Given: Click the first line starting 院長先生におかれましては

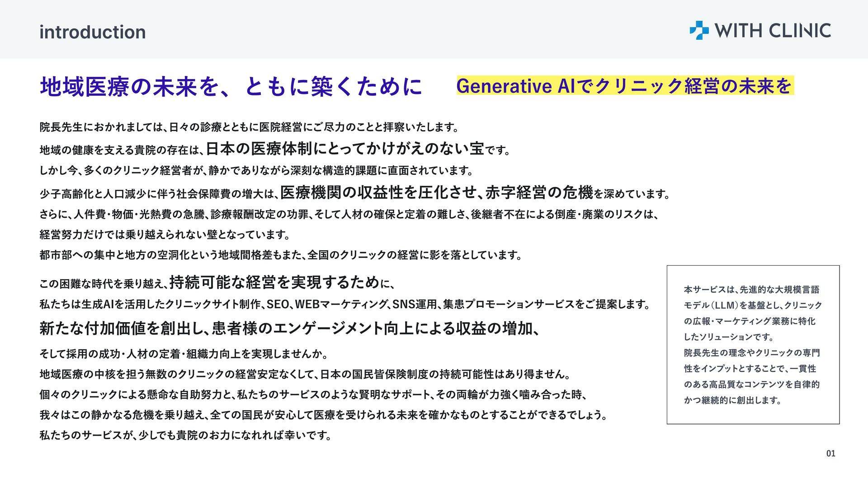Looking at the screenshot, I should pyautogui.click(x=249, y=127).
